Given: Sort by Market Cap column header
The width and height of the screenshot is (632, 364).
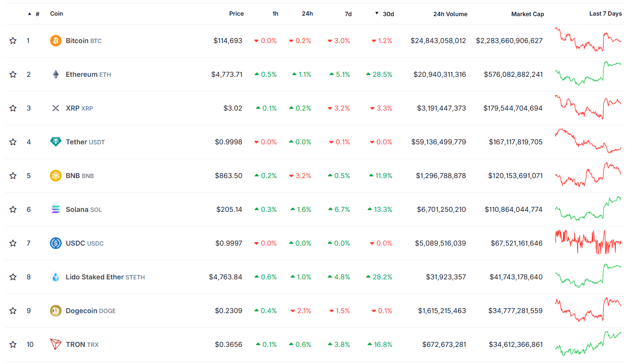Looking at the screenshot, I should 528,14.
